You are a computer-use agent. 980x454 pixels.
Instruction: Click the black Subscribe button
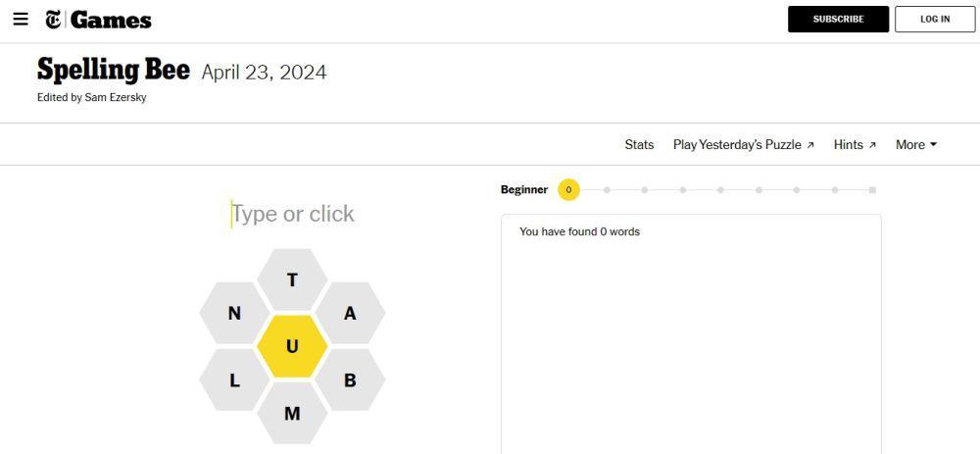click(x=838, y=20)
